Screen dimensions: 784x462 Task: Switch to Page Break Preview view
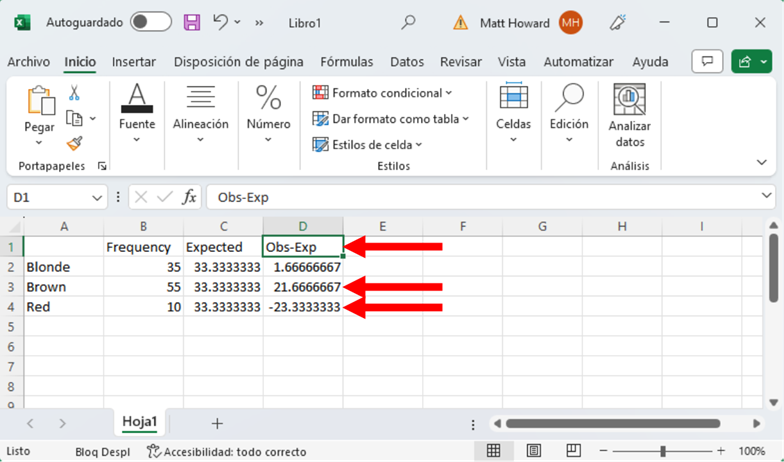coord(574,451)
